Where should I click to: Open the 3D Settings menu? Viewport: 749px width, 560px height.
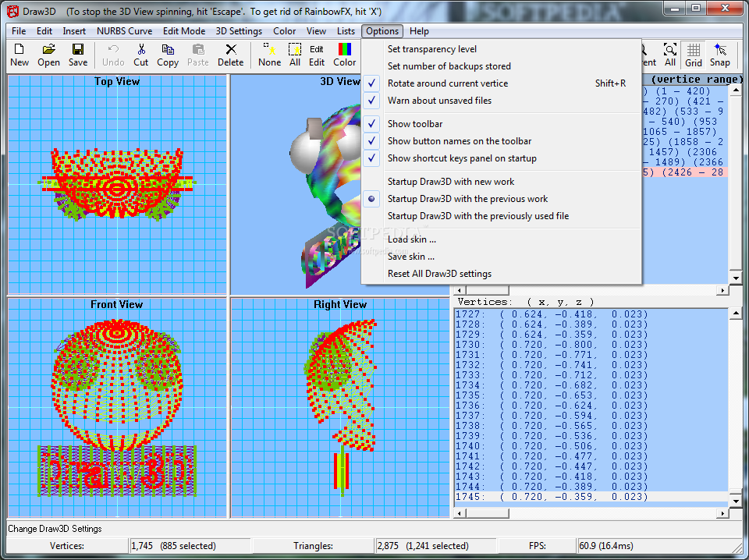[239, 31]
